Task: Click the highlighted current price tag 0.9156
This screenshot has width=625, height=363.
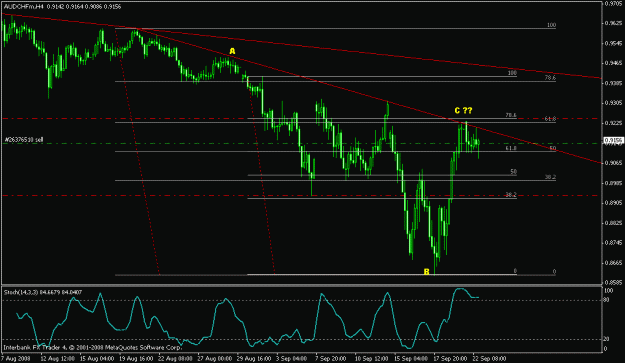Action: tap(613, 140)
